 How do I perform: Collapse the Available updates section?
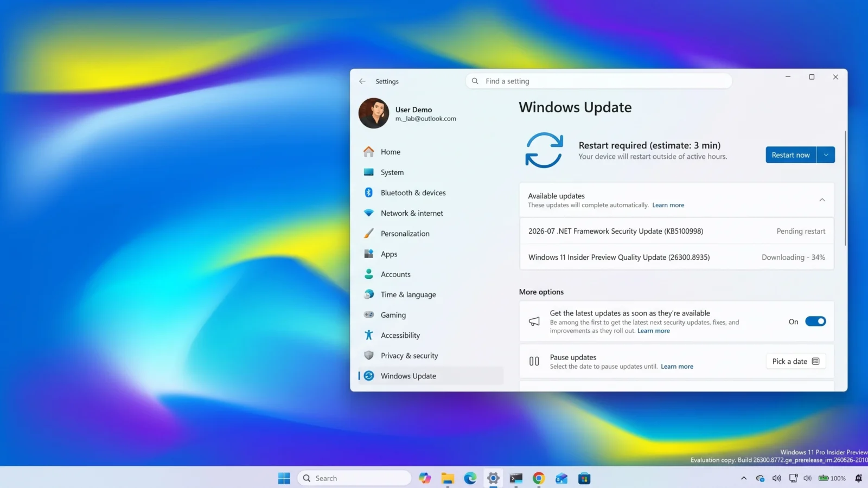pyautogui.click(x=822, y=200)
